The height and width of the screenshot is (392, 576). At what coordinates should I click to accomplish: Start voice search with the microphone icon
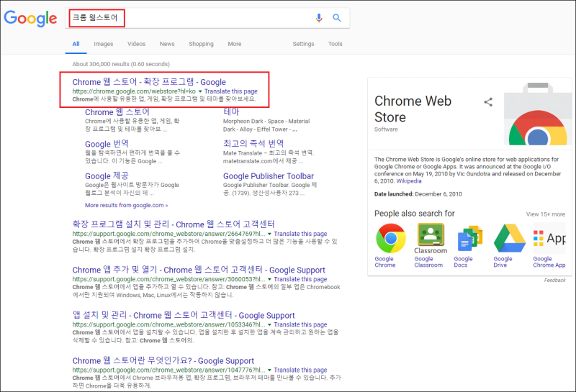[319, 18]
